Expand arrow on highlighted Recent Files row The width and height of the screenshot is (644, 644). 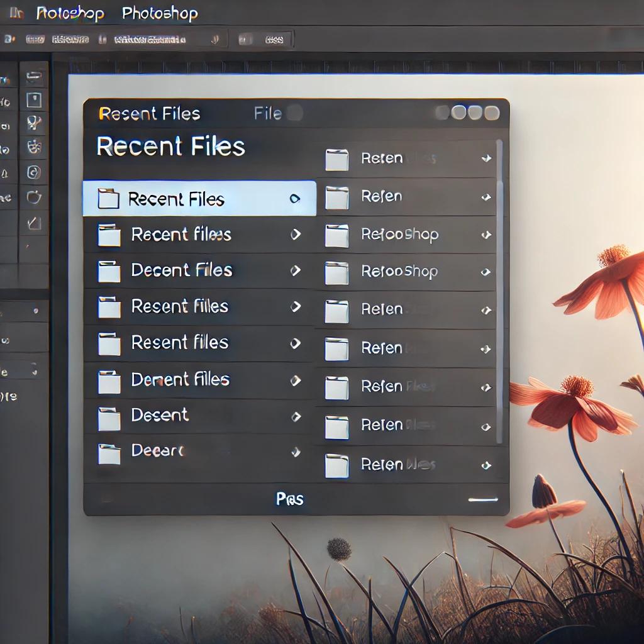coord(294,199)
